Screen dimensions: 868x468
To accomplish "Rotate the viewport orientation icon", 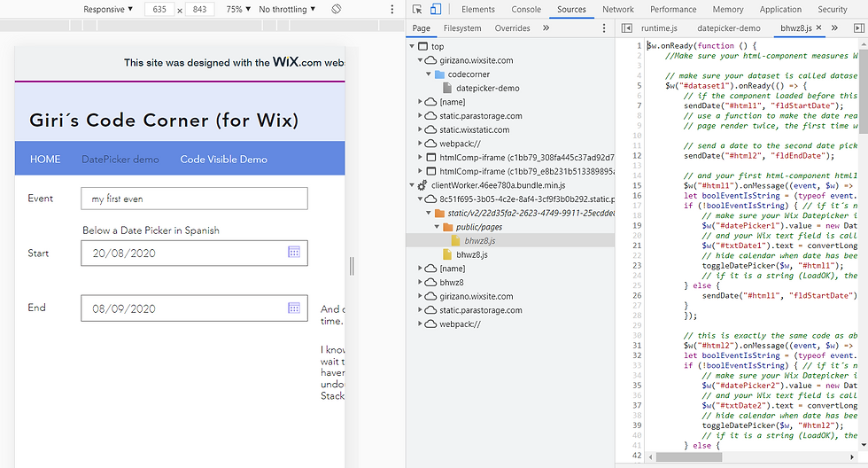I will (336, 9).
